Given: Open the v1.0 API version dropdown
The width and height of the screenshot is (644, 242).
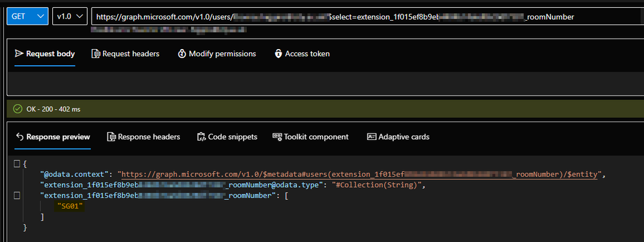Looking at the screenshot, I should pos(70,16).
